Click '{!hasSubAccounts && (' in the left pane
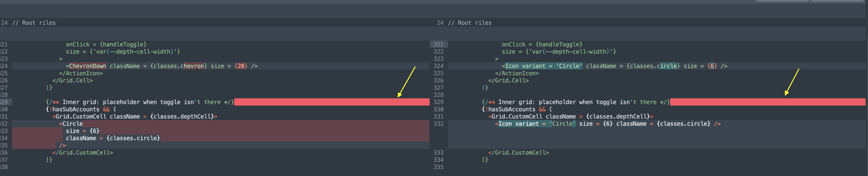 [x=81, y=109]
